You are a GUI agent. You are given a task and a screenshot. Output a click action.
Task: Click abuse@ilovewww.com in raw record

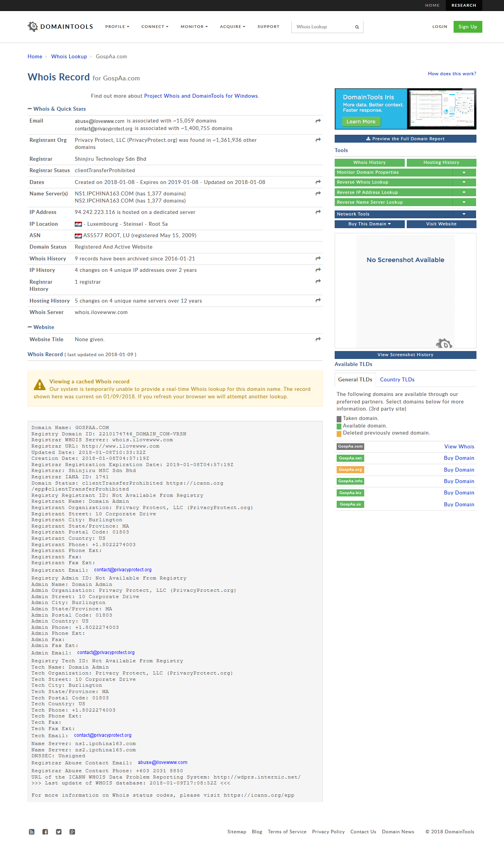point(163,762)
